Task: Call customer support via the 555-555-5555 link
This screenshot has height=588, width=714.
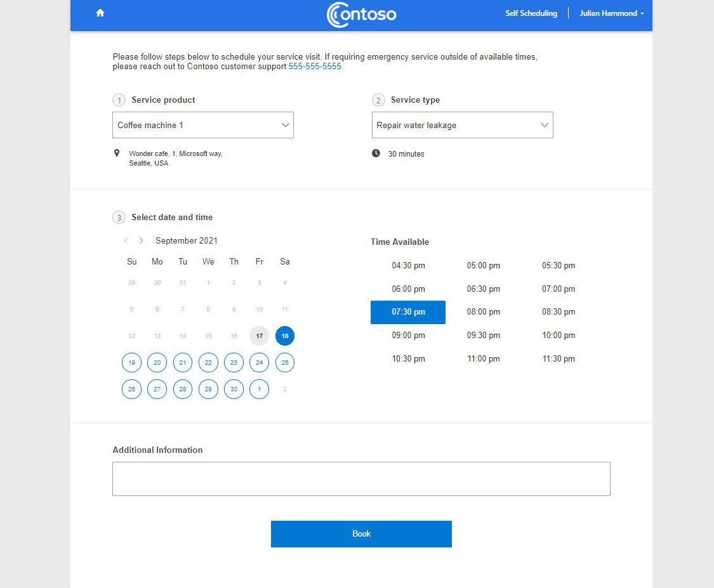Action: [315, 66]
